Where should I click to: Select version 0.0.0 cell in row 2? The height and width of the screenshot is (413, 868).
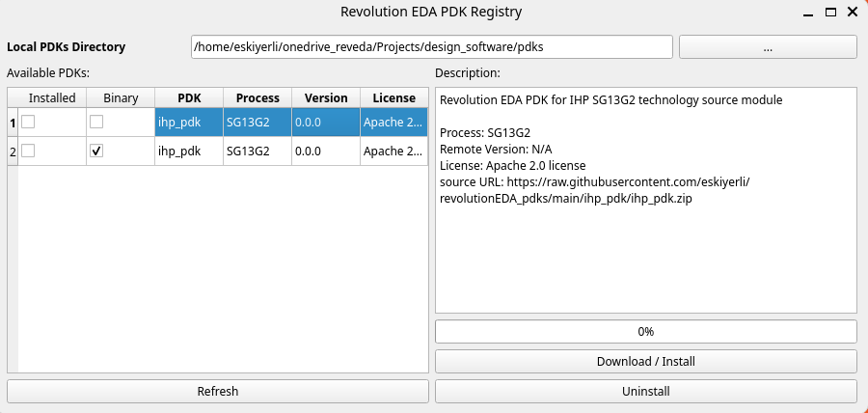(326, 151)
